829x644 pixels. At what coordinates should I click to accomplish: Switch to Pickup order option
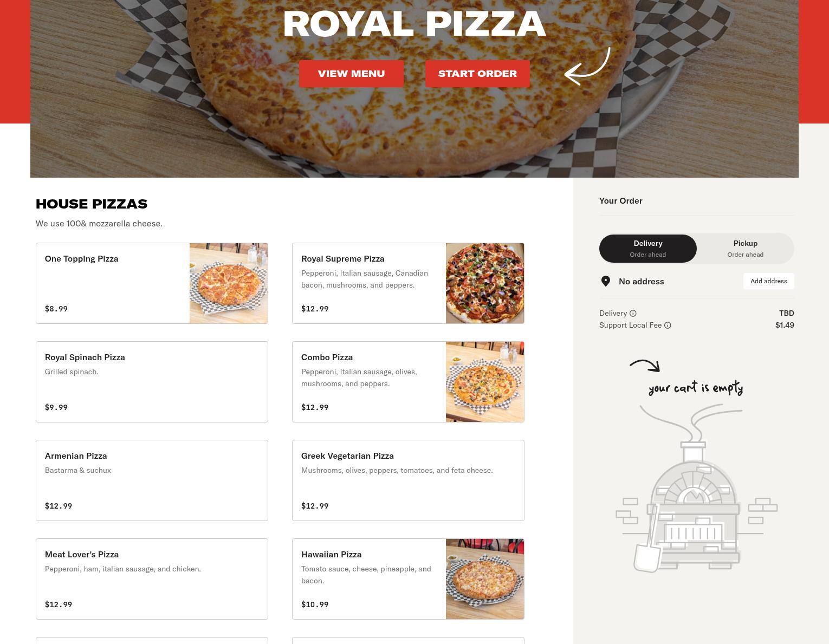tap(746, 249)
